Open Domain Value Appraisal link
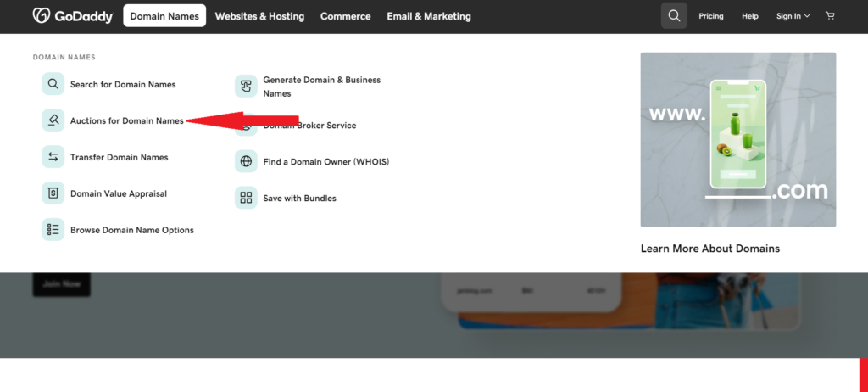Image resolution: width=868 pixels, height=392 pixels. pos(119,193)
